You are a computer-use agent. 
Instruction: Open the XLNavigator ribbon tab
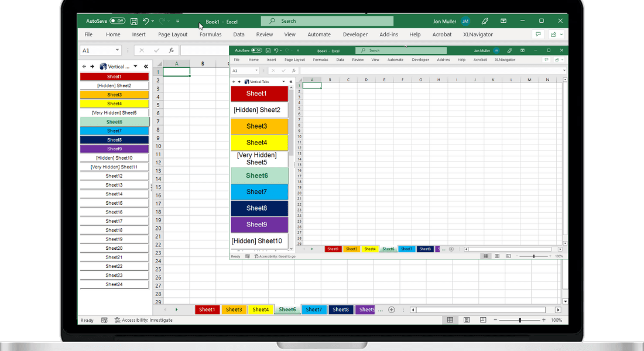pos(478,35)
